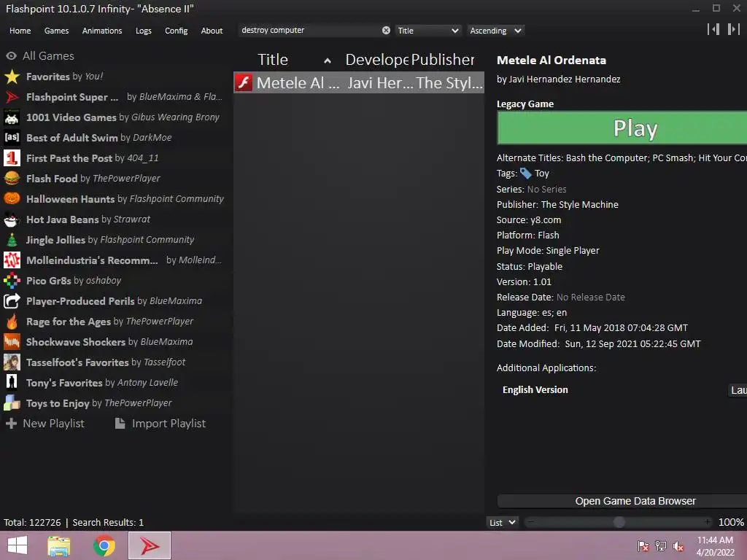Click the Tasselfoot's Favorites portrait icon
This screenshot has height=560, width=747.
(x=12, y=362)
